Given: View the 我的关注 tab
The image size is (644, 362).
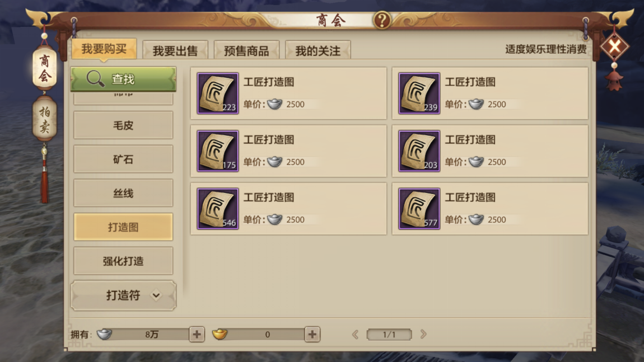Looking at the screenshot, I should coord(318,50).
